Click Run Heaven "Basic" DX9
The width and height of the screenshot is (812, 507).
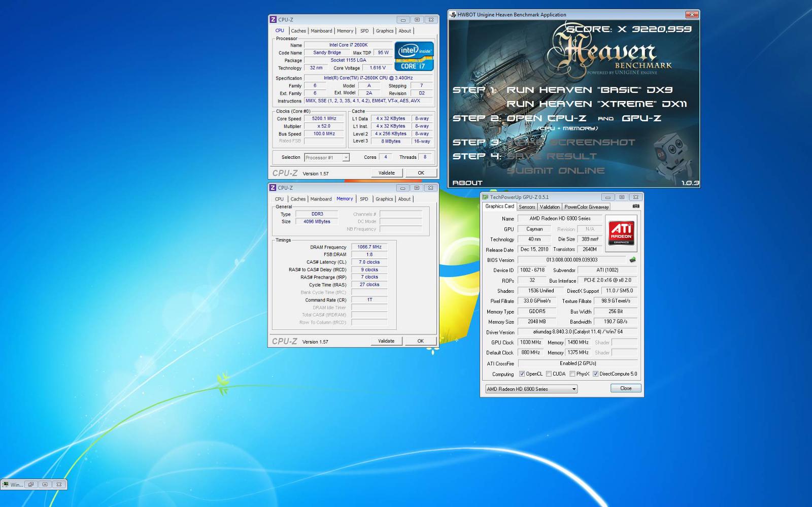pos(589,90)
